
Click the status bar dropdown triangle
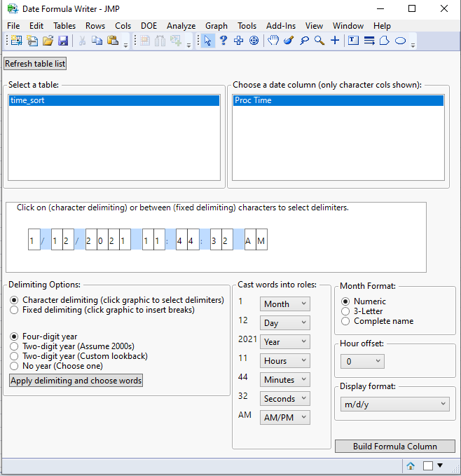click(440, 465)
